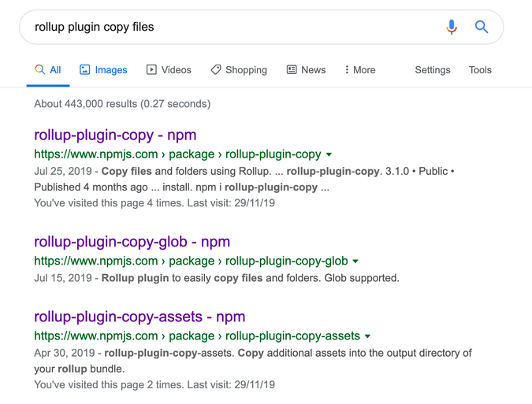532x404 pixels.
Task: Select the All results tab label
Action: (x=55, y=70)
